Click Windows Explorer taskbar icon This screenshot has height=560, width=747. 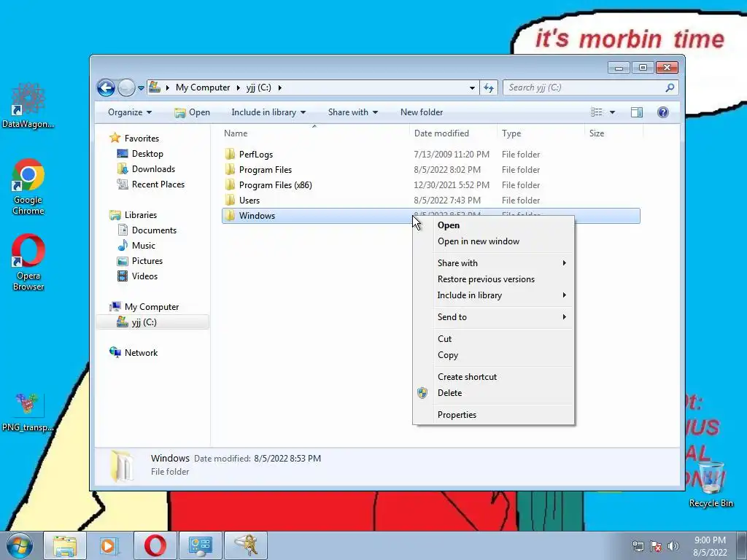pyautogui.click(x=65, y=545)
